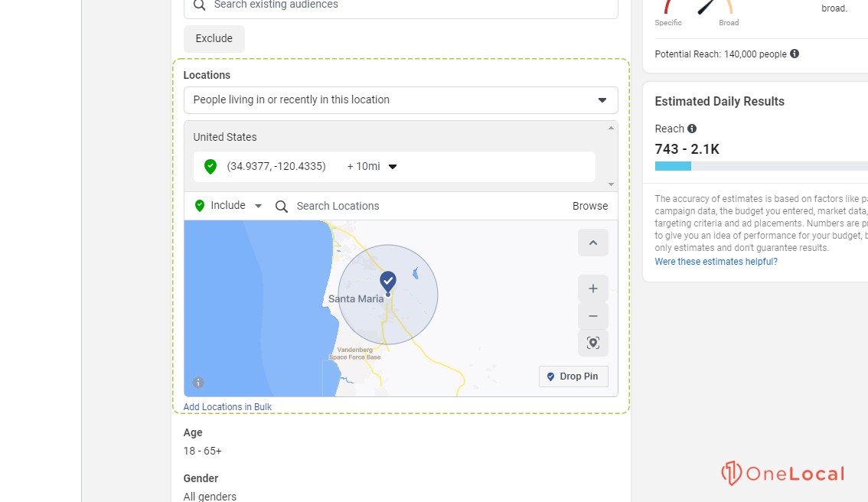Click the Vandenberg Space Force Base map label

tap(355, 353)
